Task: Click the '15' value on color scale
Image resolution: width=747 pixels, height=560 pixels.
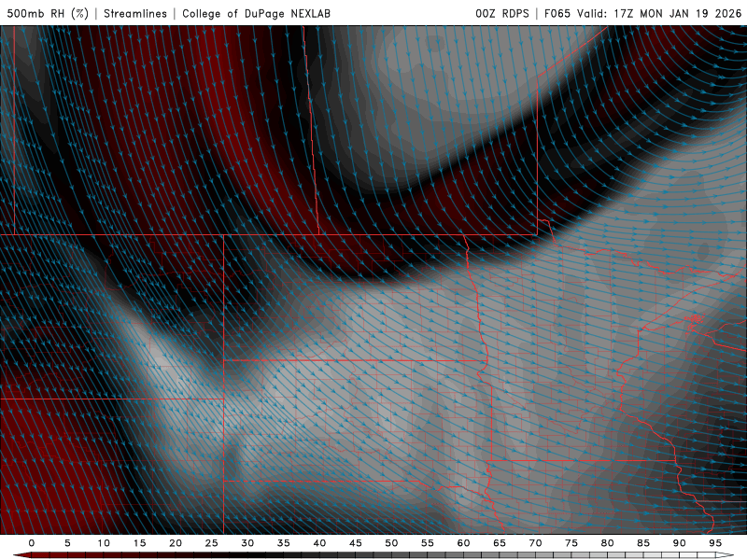Action: tap(139, 543)
